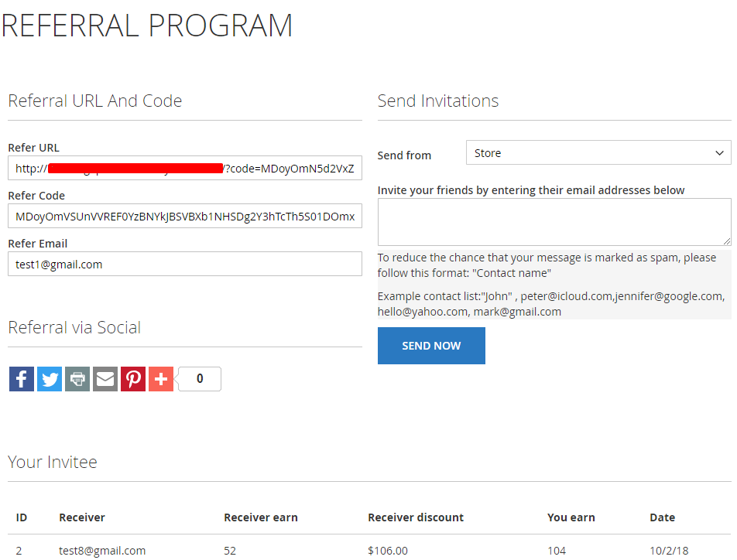Click the share counter showing 0
Image resolution: width=737 pixels, height=560 pixels.
coord(200,379)
